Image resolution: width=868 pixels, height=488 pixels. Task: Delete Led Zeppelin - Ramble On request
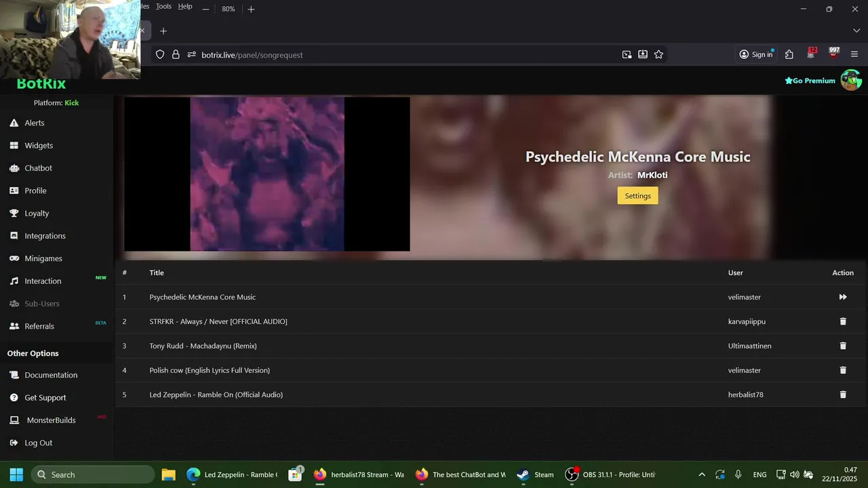(843, 394)
